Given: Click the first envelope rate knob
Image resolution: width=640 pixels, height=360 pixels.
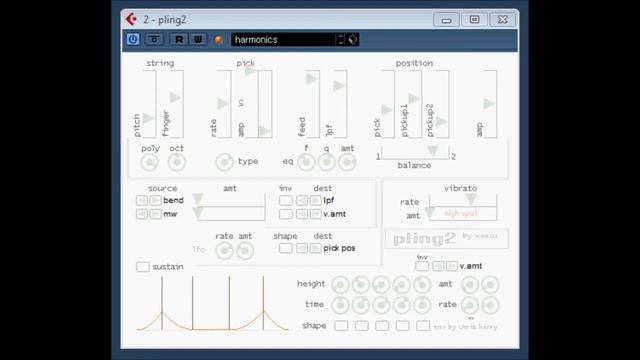Looking at the screenshot, I should [x=469, y=305].
